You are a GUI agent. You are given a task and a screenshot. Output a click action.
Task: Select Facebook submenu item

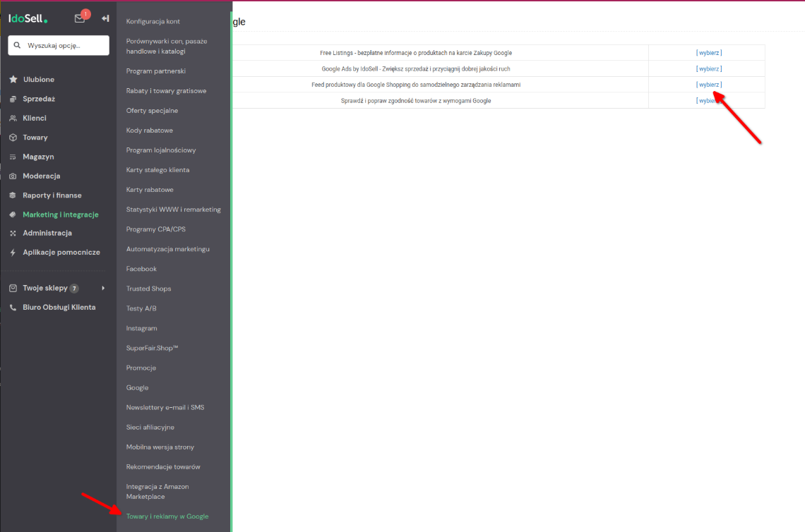(141, 269)
